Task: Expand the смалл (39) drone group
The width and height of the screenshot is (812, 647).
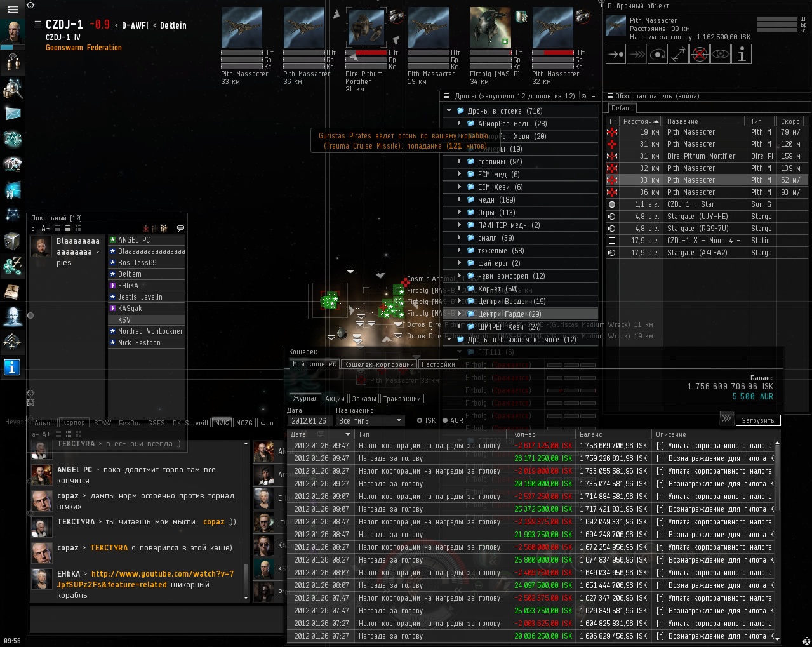Action: pos(460,238)
